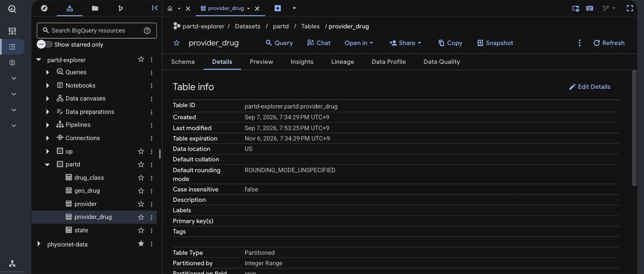Screen dimensions: 644x274
Task: Open the 'Open in' dropdown
Action: 359,43
